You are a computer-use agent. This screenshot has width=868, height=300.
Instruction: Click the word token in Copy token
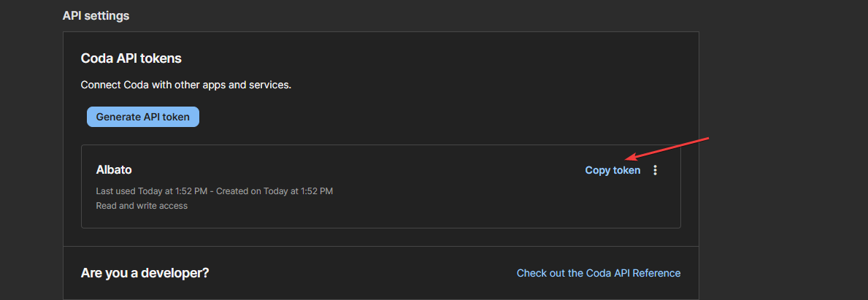click(626, 170)
